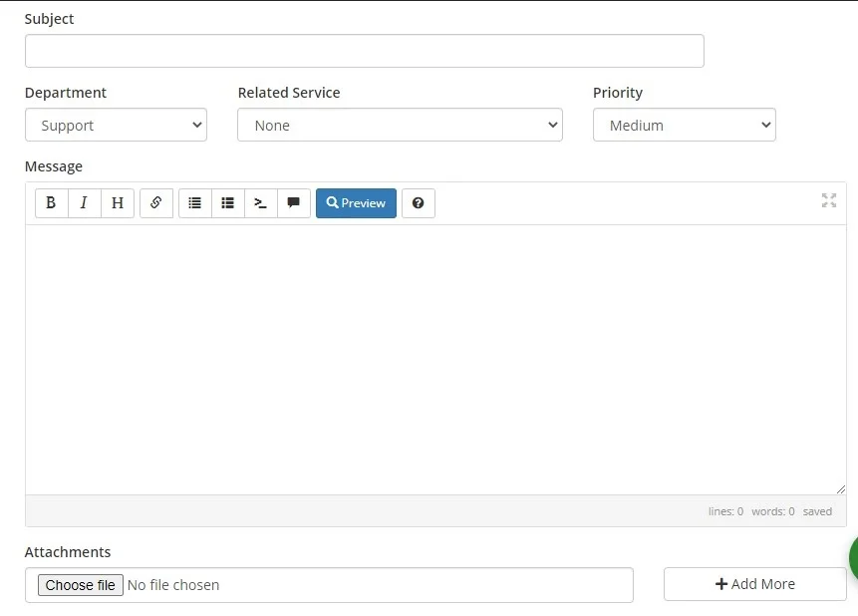Open the Related Service dropdown
This screenshot has height=616, width=858.
(x=399, y=125)
